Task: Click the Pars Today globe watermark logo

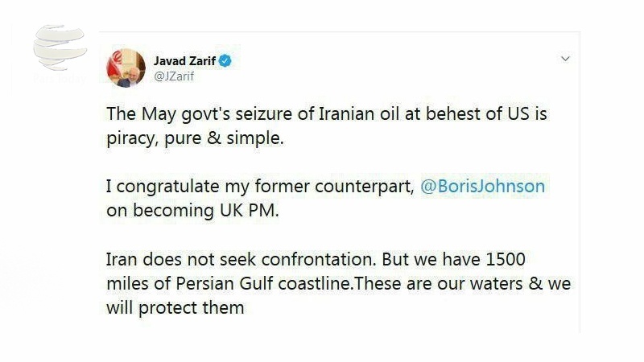Action: (60, 48)
